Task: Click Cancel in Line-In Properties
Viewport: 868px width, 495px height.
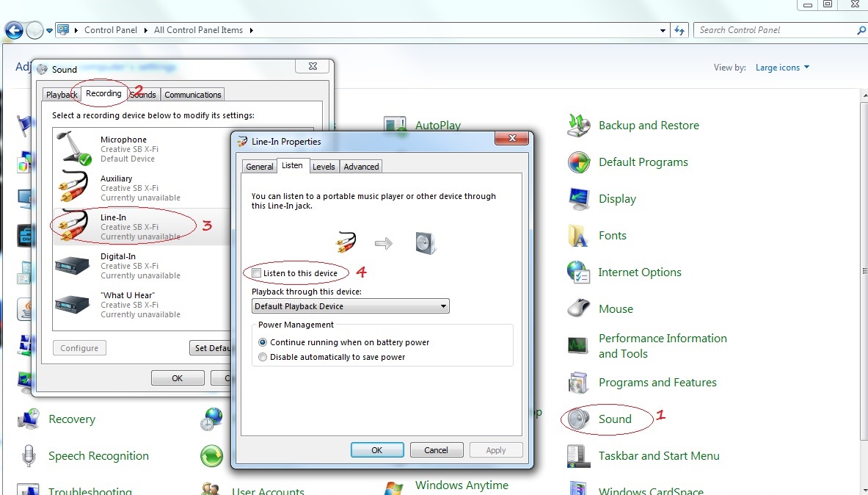Action: tap(436, 450)
